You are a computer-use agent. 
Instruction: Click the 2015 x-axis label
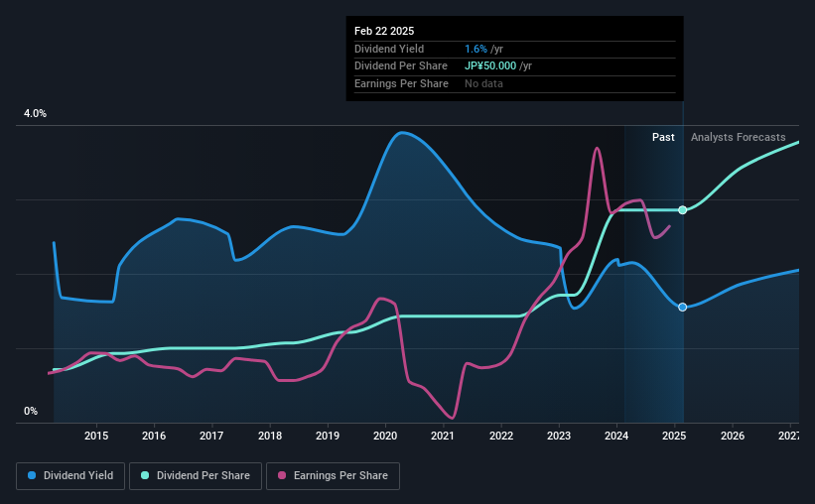[x=96, y=436]
